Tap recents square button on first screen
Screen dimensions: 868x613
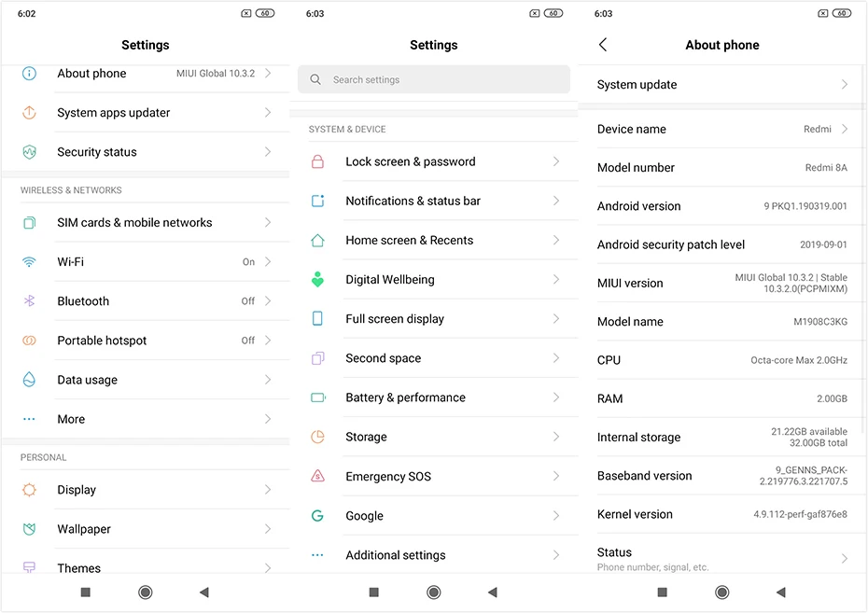point(85,592)
